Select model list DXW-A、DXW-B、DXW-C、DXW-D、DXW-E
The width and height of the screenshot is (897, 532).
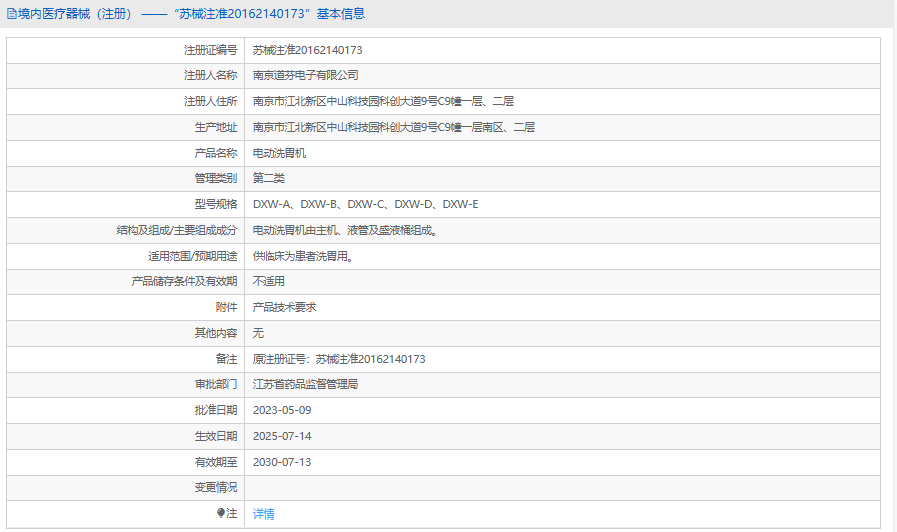point(366,204)
